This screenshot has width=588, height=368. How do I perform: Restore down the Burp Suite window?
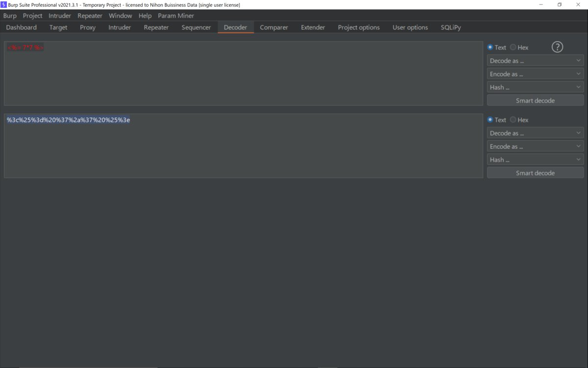coord(560,4)
